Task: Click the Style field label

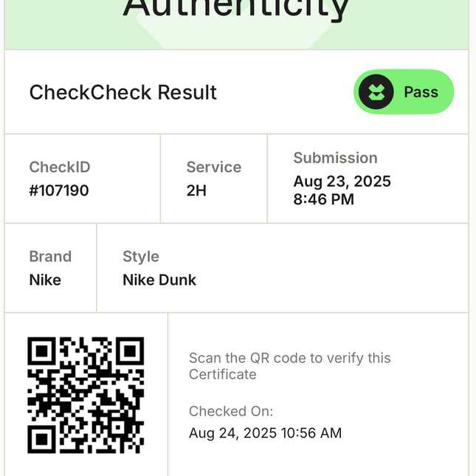Action: pyautogui.click(x=141, y=257)
